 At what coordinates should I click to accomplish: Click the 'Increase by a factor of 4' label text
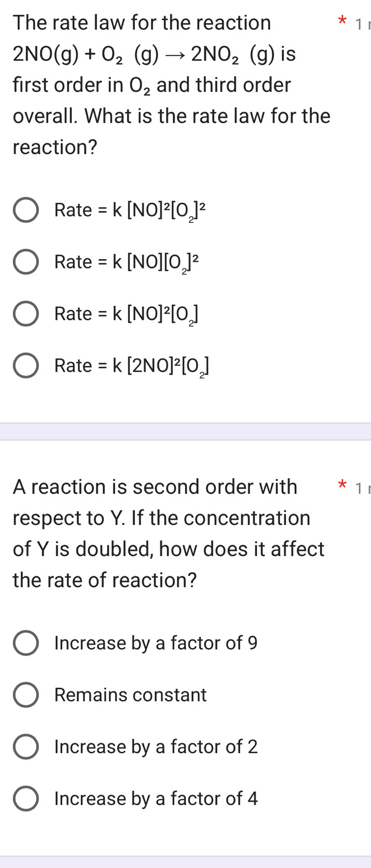click(156, 799)
